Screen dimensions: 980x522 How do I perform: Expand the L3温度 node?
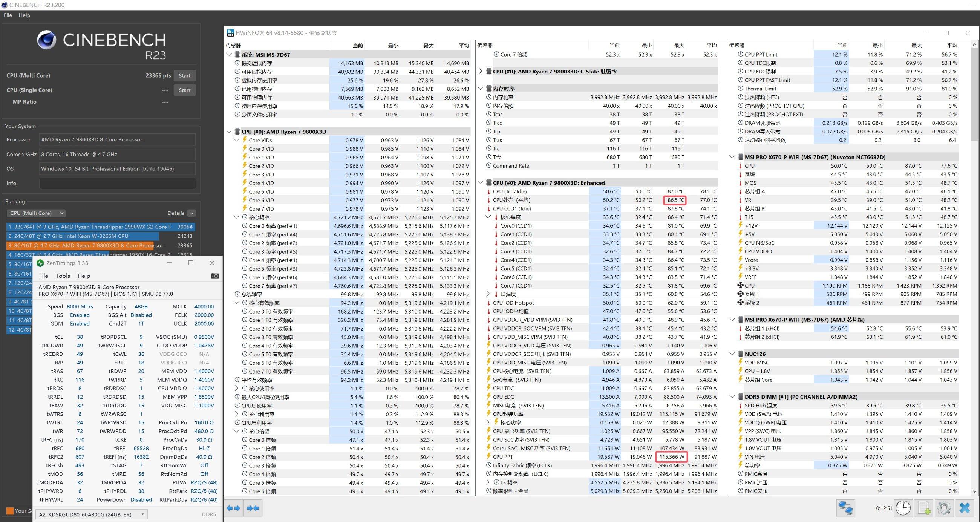point(488,294)
